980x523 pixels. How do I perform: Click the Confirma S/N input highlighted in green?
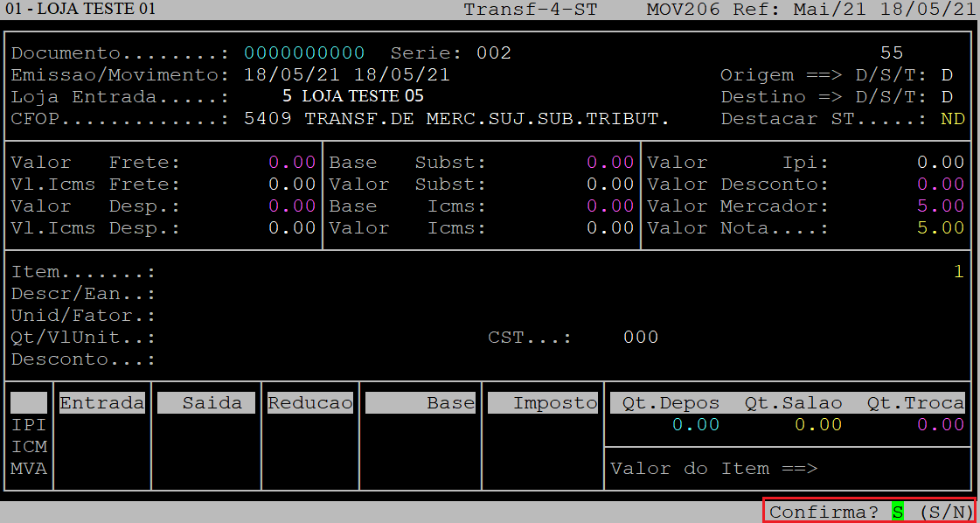(897, 512)
